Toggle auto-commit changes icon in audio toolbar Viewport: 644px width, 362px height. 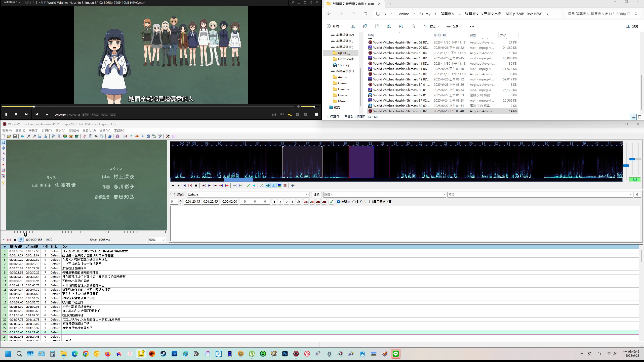tap(262, 186)
